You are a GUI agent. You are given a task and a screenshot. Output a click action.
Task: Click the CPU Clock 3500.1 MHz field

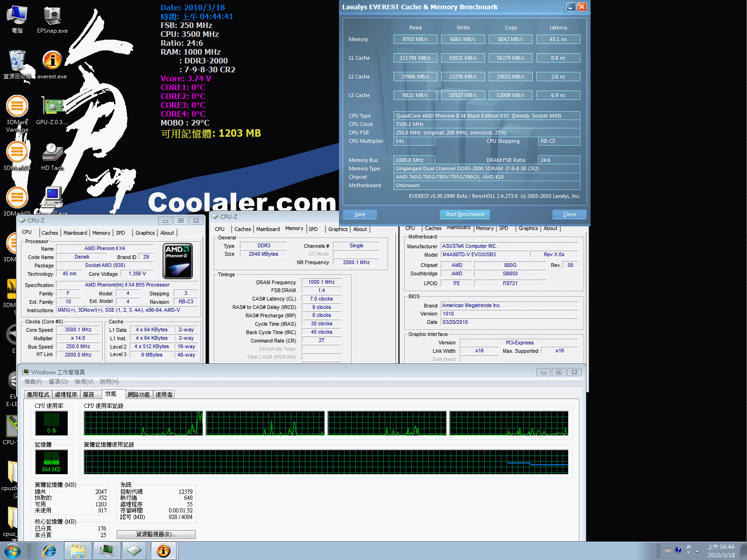click(x=486, y=124)
